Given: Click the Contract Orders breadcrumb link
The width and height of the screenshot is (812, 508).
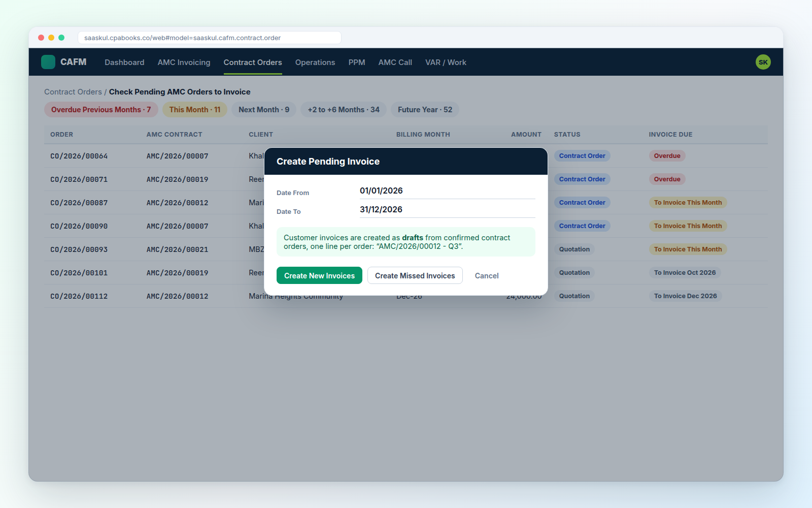Looking at the screenshot, I should 73,92.
